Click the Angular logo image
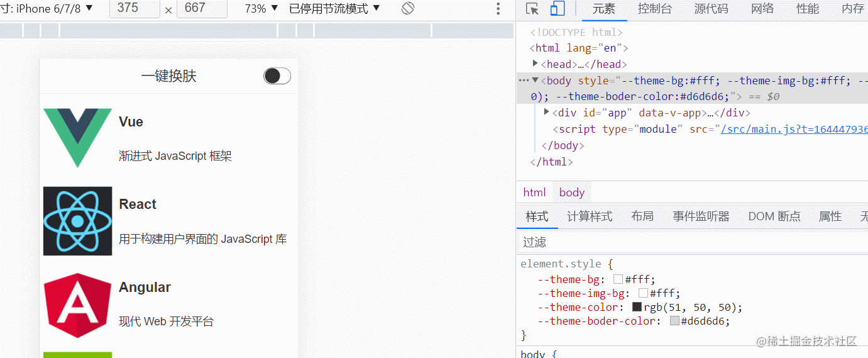 click(x=77, y=305)
